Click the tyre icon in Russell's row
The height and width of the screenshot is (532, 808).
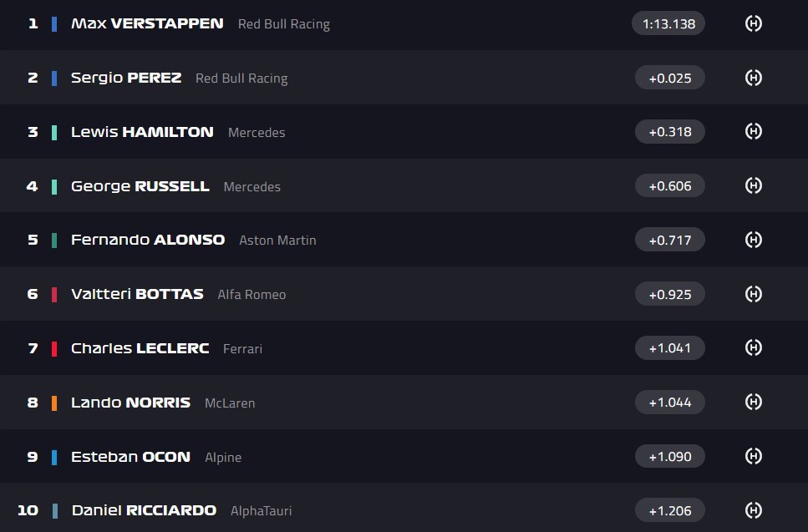pos(753,185)
